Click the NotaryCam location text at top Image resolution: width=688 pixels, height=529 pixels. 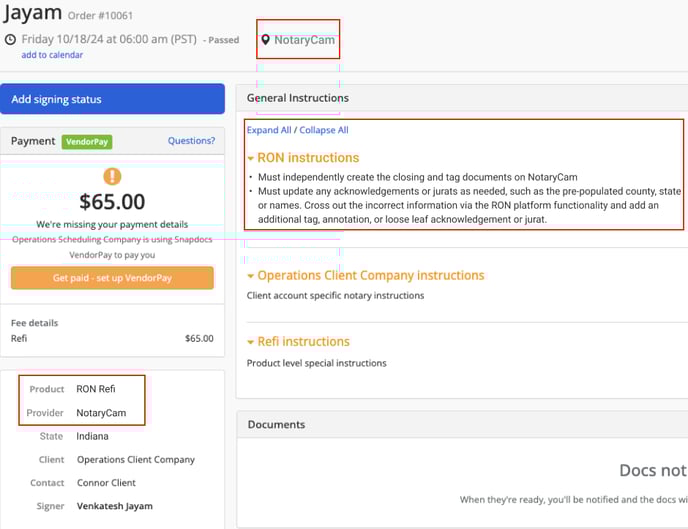click(x=305, y=40)
